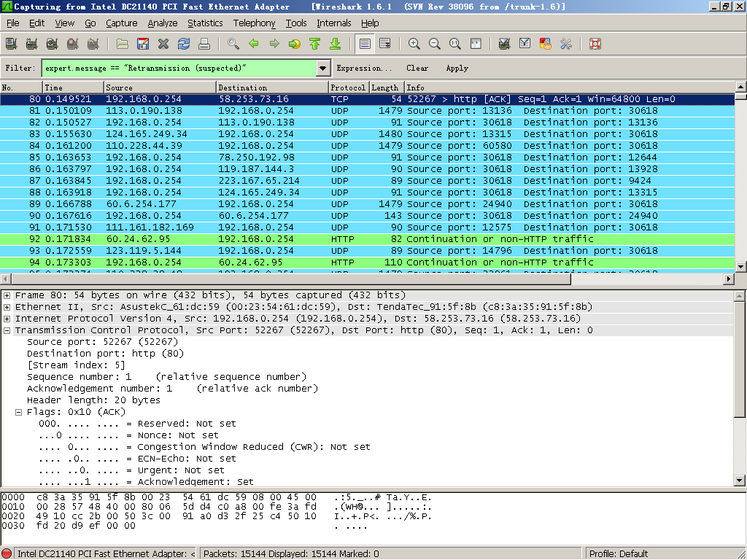Select the Acknowledgement: Set flag line

point(146,482)
